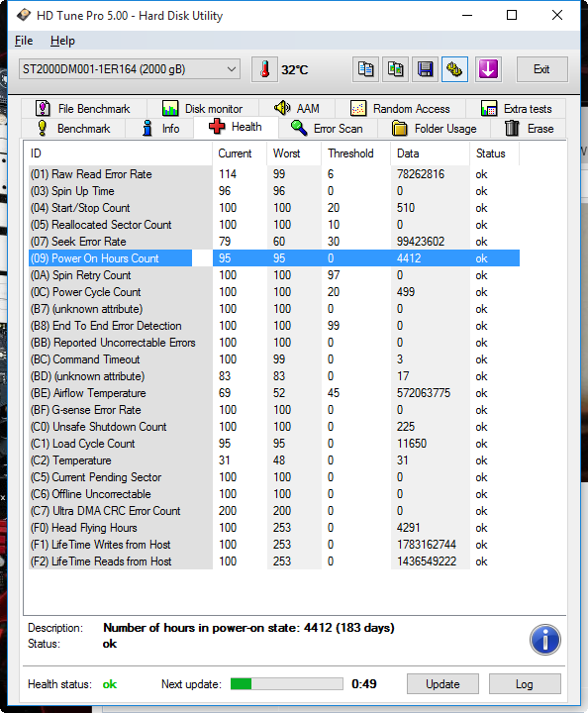Click the Update button

click(x=442, y=684)
